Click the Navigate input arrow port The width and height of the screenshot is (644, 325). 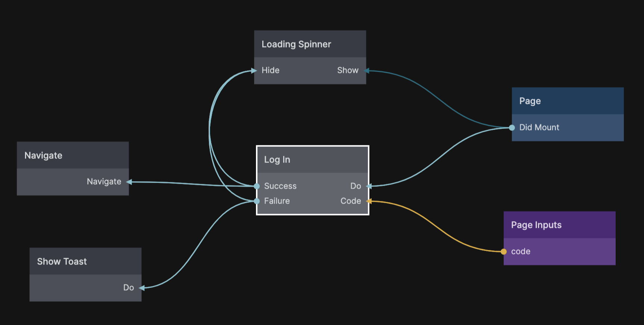129,182
